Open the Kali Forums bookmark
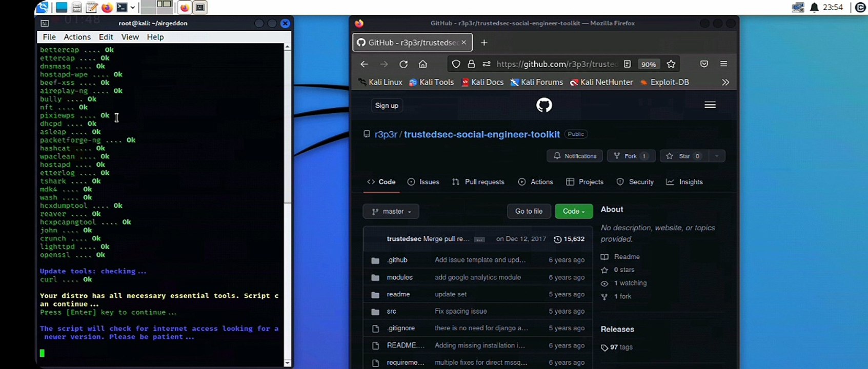This screenshot has height=369, width=868. point(536,82)
